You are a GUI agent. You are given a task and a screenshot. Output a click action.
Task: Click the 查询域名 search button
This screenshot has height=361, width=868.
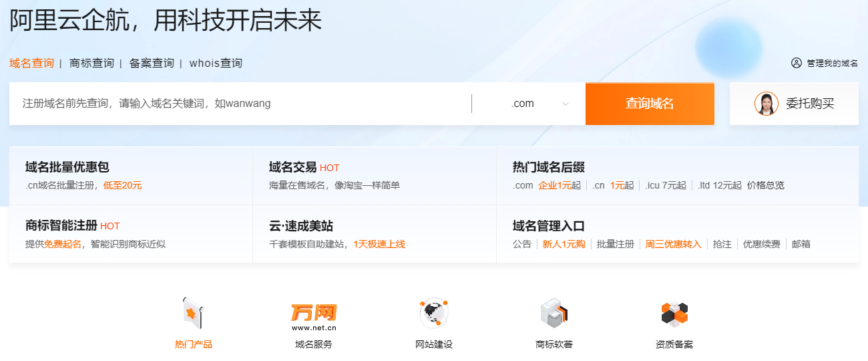click(650, 104)
